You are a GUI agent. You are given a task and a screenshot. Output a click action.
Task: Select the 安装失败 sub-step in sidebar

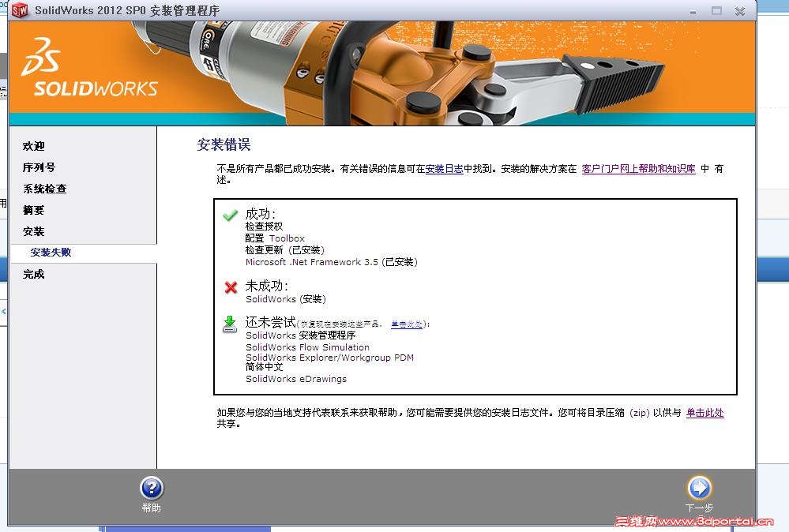(x=51, y=253)
